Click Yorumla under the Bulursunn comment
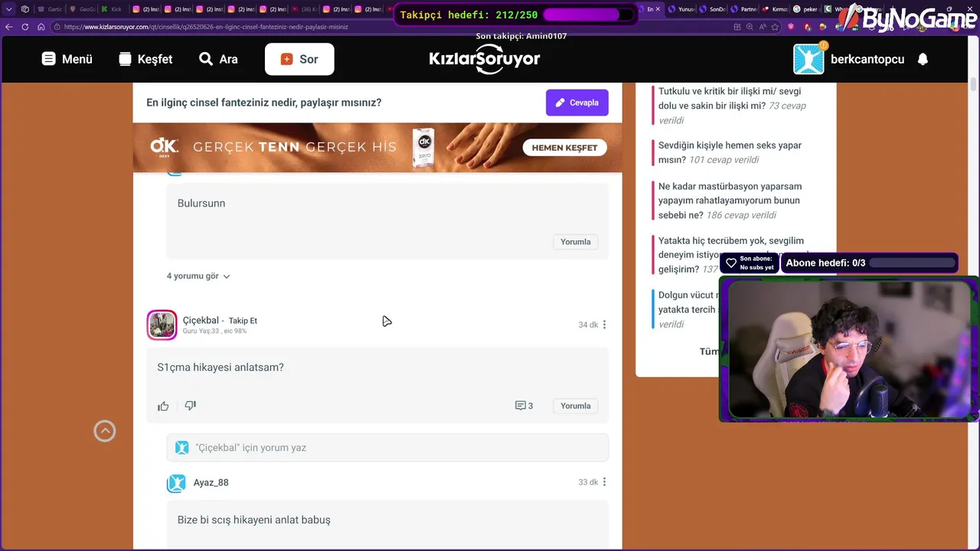This screenshot has height=551, width=980. 575,242
